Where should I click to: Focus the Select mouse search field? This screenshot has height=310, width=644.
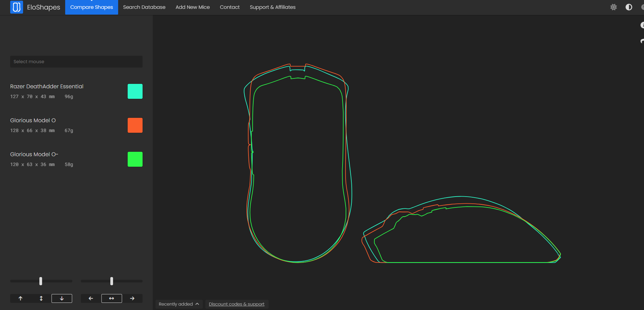76,61
